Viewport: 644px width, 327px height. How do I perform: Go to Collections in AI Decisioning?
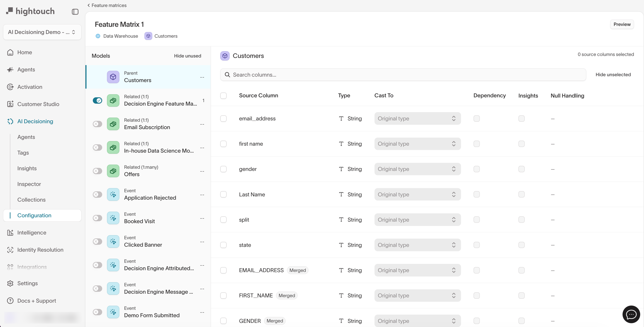(x=31, y=200)
